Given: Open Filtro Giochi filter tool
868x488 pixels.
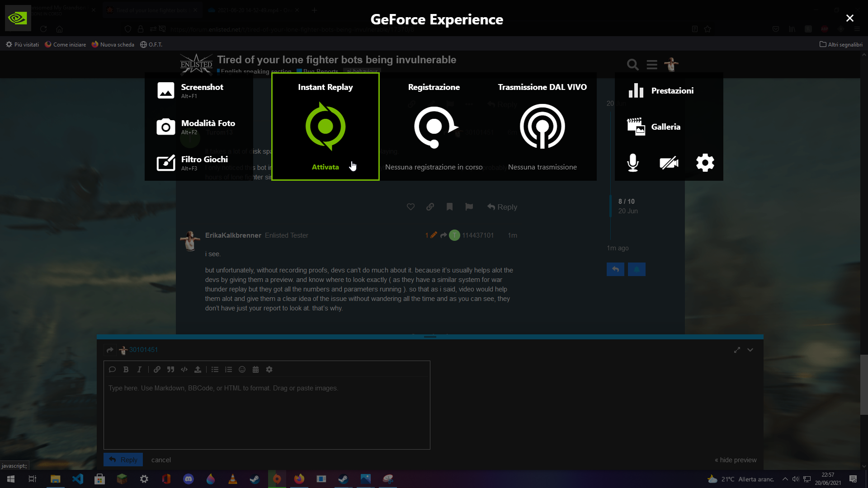Looking at the screenshot, I should point(165,163).
